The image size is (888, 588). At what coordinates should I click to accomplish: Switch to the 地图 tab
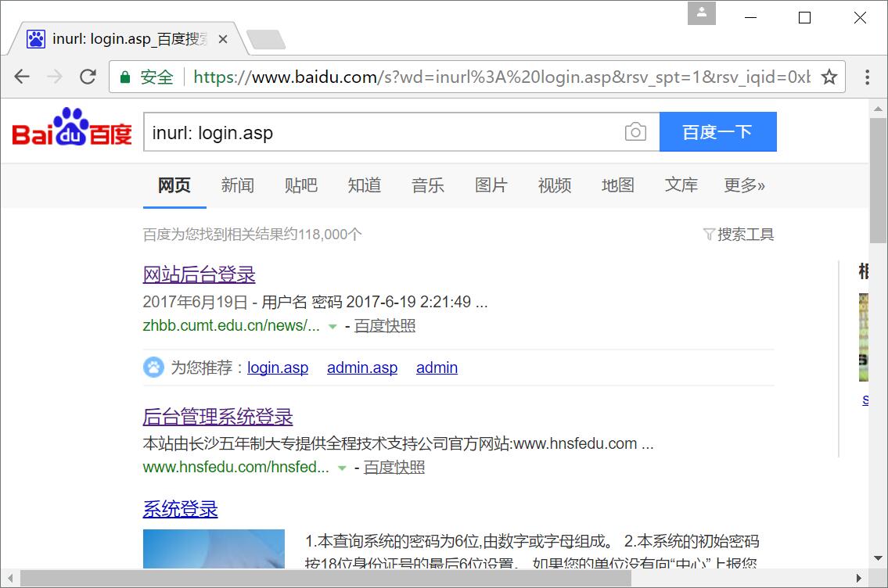(618, 185)
